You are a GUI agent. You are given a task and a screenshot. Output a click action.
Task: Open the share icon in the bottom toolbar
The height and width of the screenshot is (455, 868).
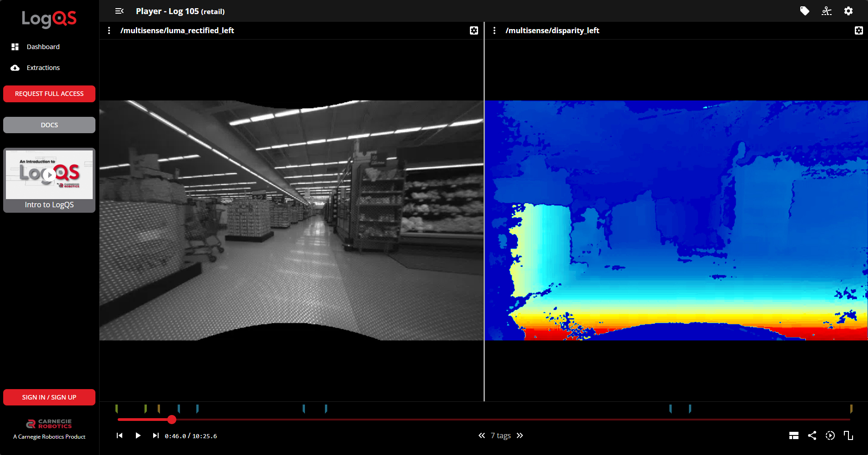tap(812, 435)
